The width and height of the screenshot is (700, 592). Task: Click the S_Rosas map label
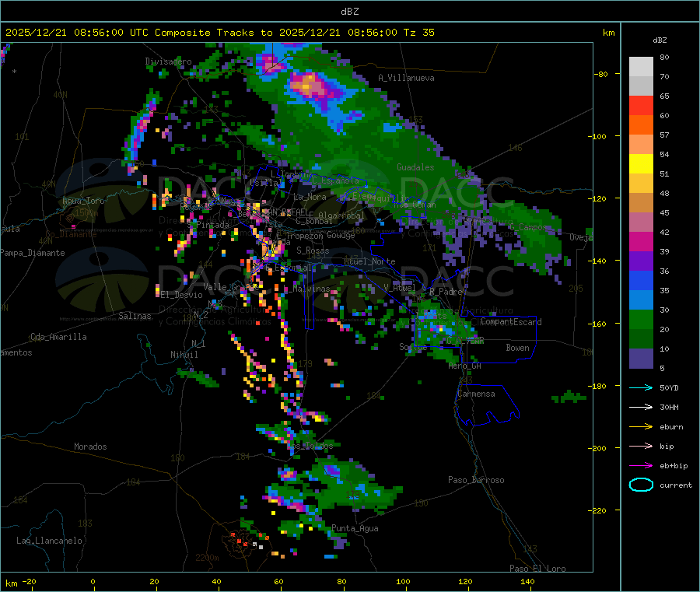tap(313, 250)
